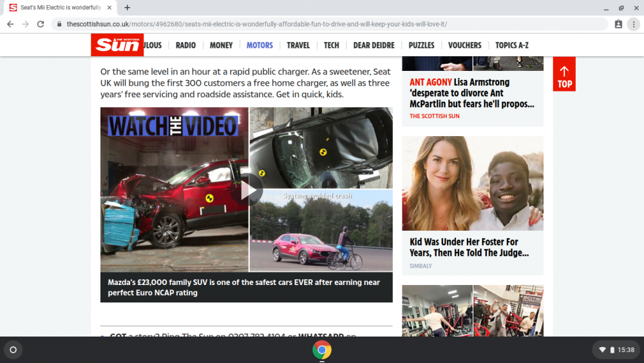Minimize the browser window
Image resolution: width=644 pixels, height=363 pixels.
(x=606, y=8)
